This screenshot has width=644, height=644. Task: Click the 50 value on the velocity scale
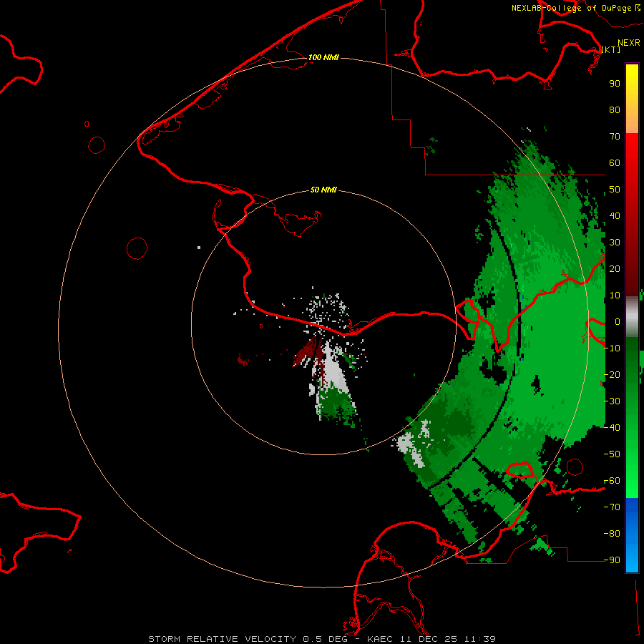615,190
